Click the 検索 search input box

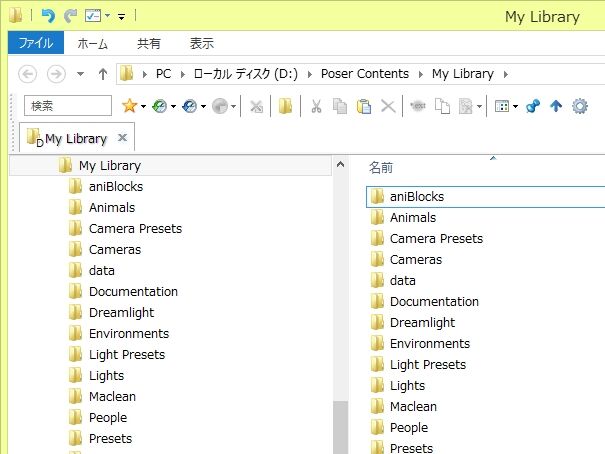pyautogui.click(x=68, y=106)
